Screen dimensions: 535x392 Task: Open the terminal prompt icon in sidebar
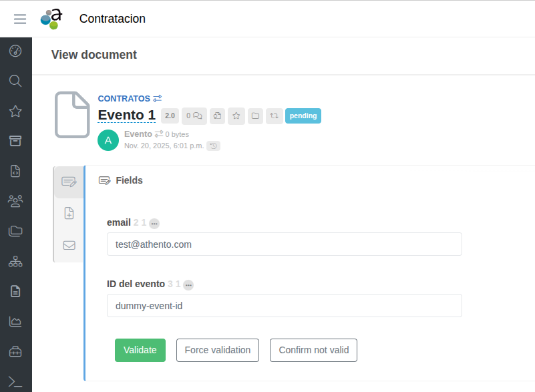[x=15, y=381]
